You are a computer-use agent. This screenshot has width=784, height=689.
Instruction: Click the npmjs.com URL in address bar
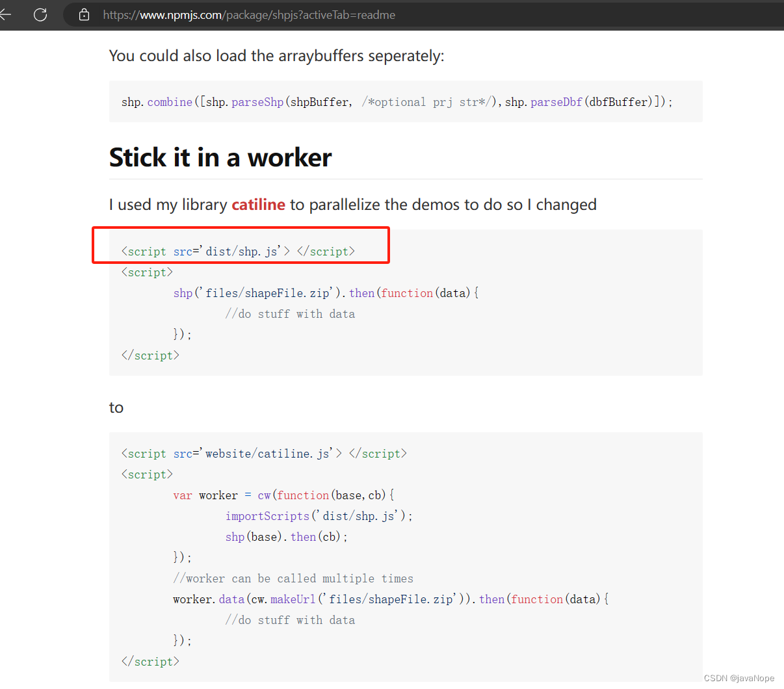coord(249,15)
